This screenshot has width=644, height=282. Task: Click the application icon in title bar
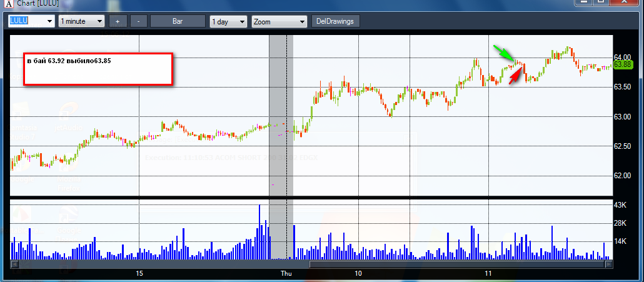pyautogui.click(x=9, y=4)
